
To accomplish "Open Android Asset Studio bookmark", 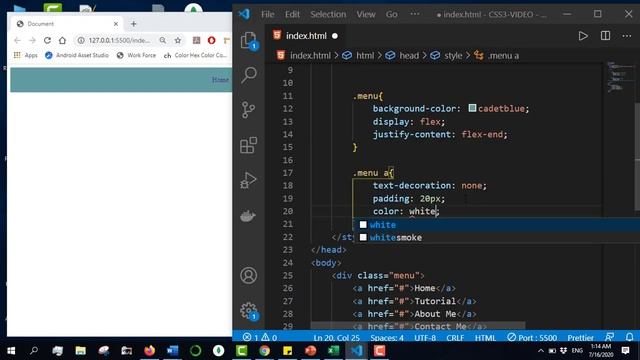I will [x=77, y=55].
